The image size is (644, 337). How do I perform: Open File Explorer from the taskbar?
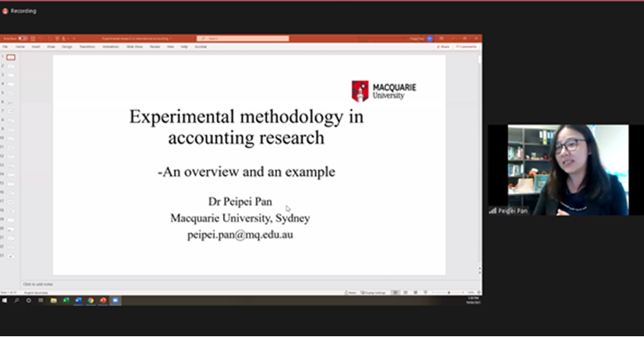click(x=53, y=300)
